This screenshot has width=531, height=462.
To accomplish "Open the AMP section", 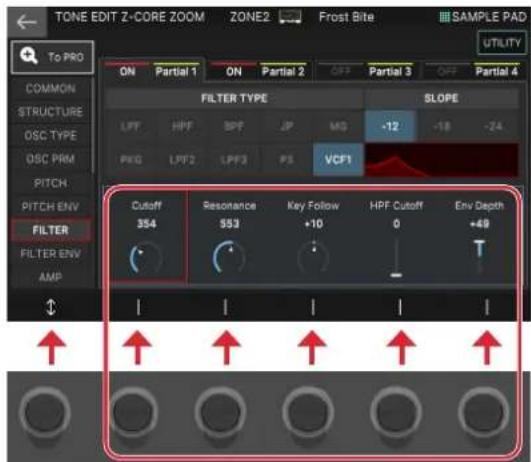I will pyautogui.click(x=50, y=277).
